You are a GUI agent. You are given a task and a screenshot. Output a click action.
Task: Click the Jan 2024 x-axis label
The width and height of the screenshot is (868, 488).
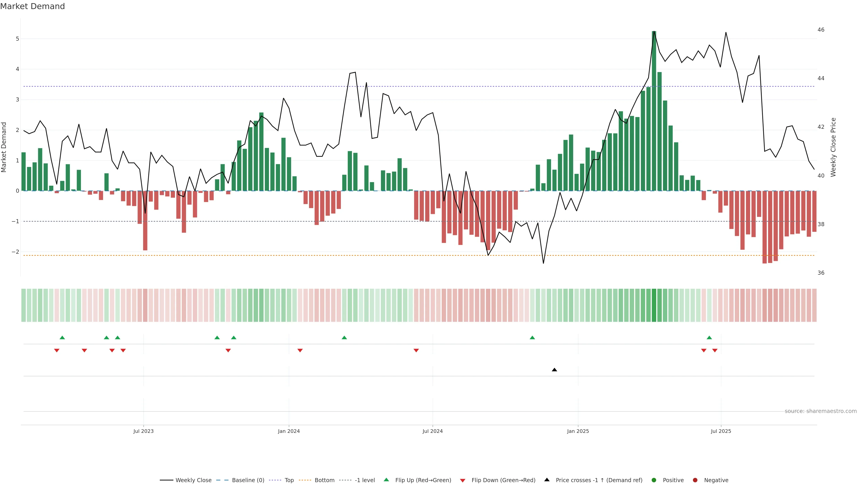tap(289, 431)
